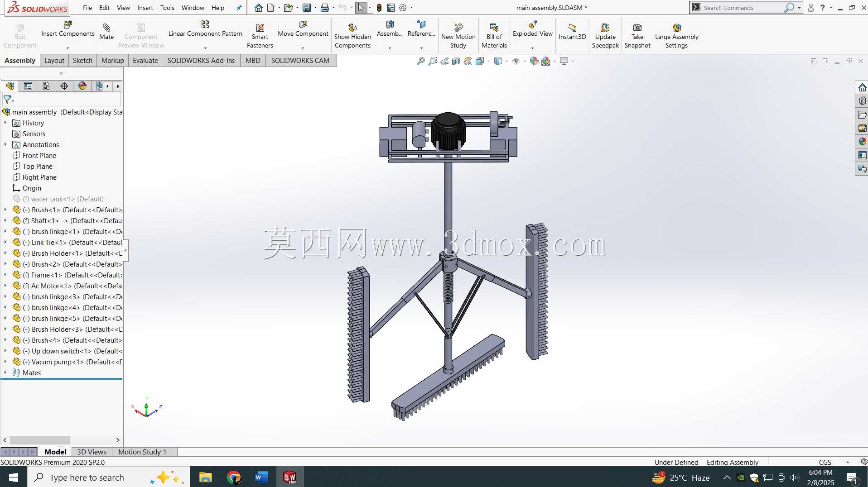Open Exploded View dropdown arrow

coord(532,48)
